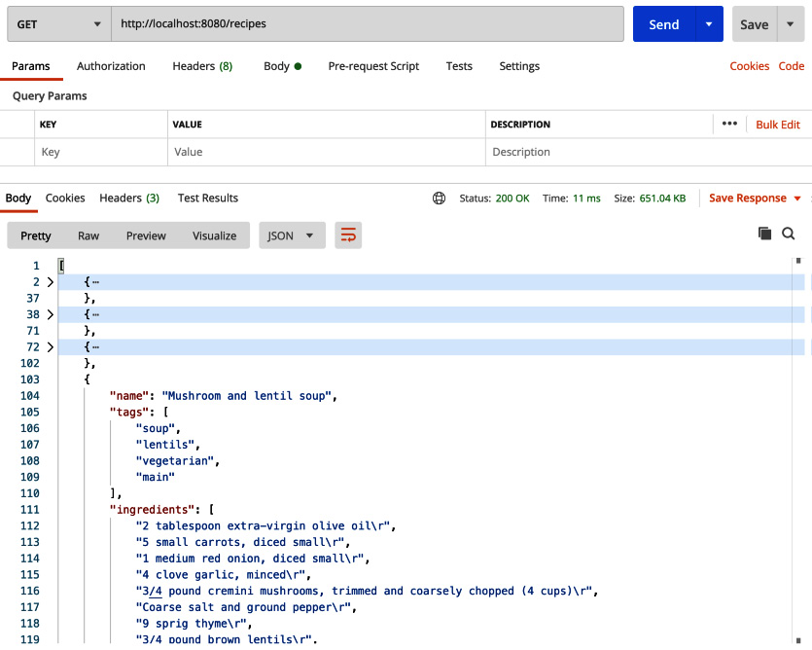This screenshot has height=650, width=812.
Task: Open the GET method dropdown
Action: (x=59, y=24)
